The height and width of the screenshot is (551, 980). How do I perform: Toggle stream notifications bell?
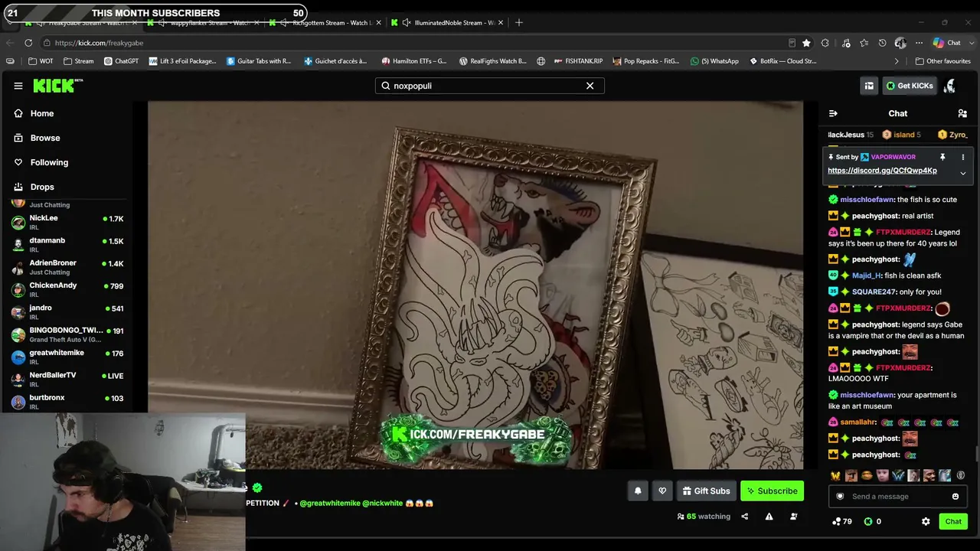pos(638,491)
